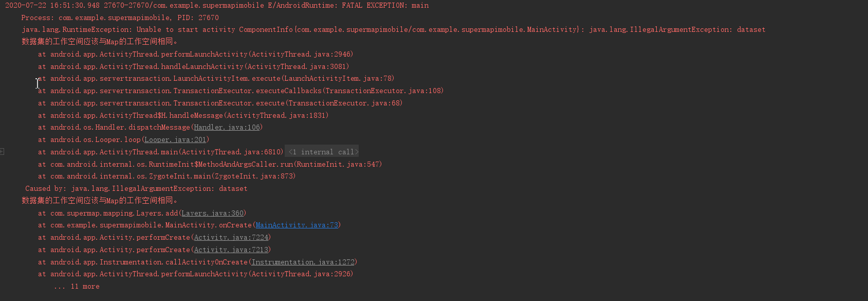Expand the "<1 internal call>" folded region
This screenshot has width=868, height=301.
[322, 152]
